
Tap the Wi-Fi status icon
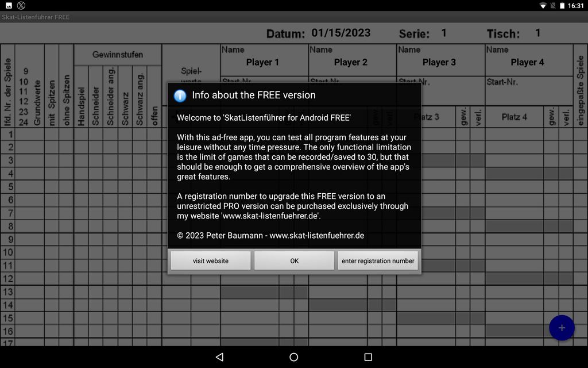click(x=543, y=6)
